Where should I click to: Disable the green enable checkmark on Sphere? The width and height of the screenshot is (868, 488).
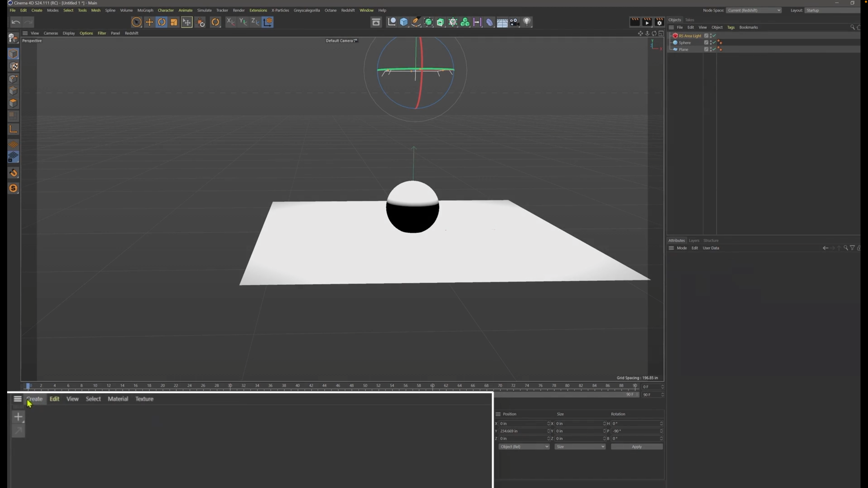pos(714,43)
